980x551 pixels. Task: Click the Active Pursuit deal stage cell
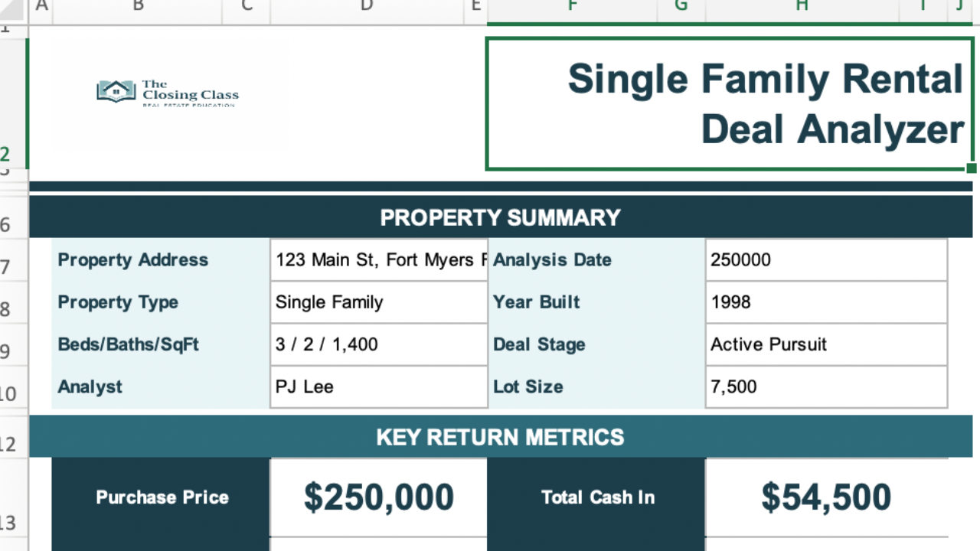pyautogui.click(x=825, y=344)
